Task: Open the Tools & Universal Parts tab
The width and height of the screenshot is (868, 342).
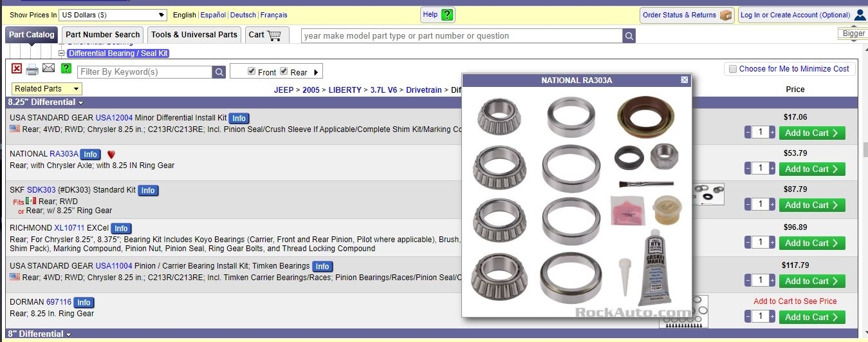Action: [194, 35]
